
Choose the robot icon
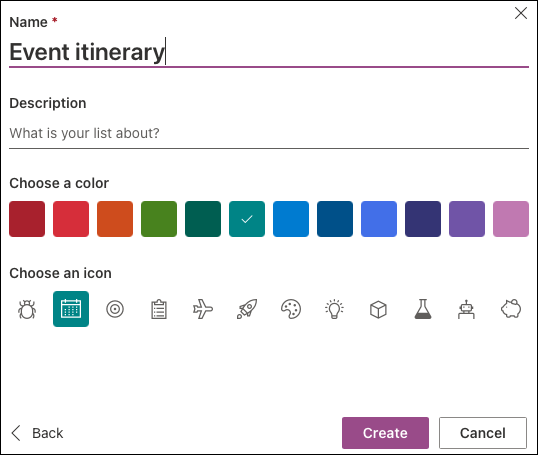(467, 309)
